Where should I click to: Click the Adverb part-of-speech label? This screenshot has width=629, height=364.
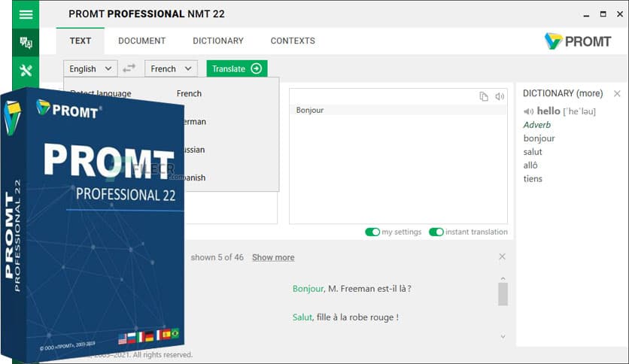(536, 125)
